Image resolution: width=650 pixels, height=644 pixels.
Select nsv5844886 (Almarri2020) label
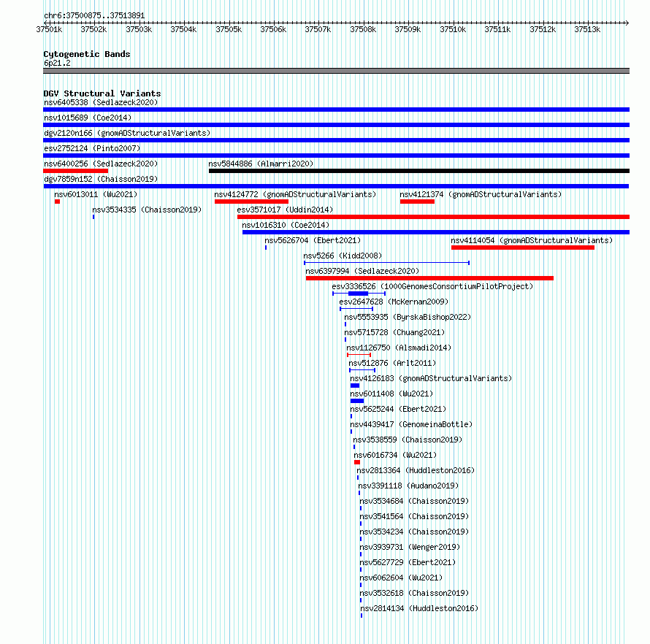pyautogui.click(x=261, y=164)
